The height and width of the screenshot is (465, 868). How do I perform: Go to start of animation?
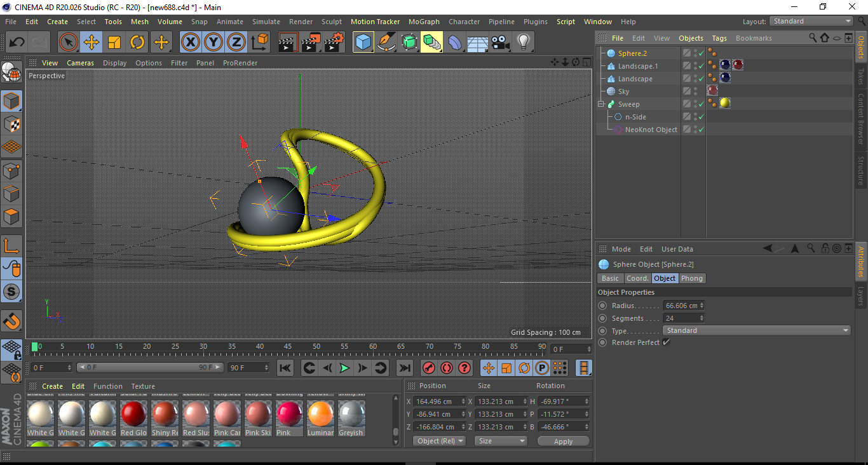point(286,368)
